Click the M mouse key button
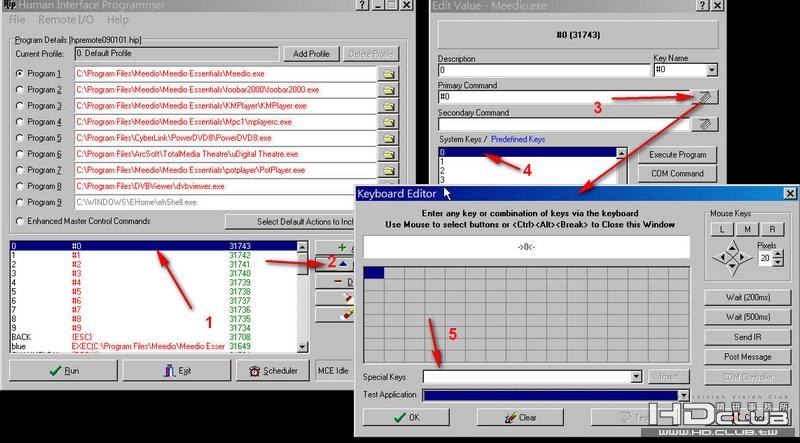This screenshot has width=800, height=443. point(747,230)
